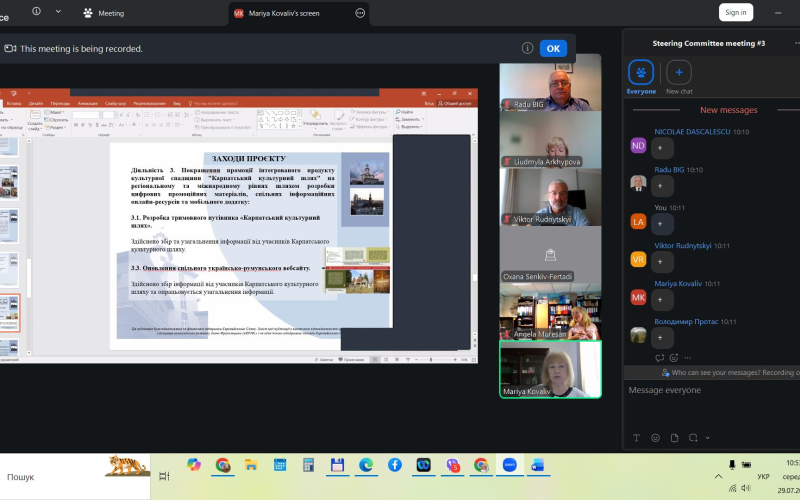This screenshot has width=800, height=500.
Task: Switch keyboard language УКР
Action: coord(763,477)
